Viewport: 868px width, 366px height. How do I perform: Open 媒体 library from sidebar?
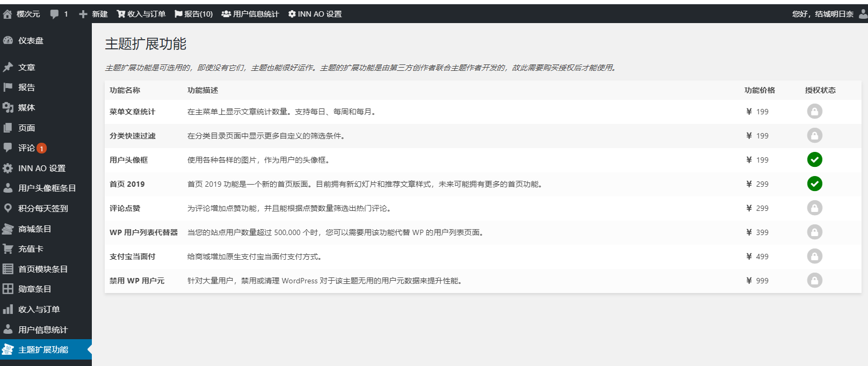(x=26, y=108)
